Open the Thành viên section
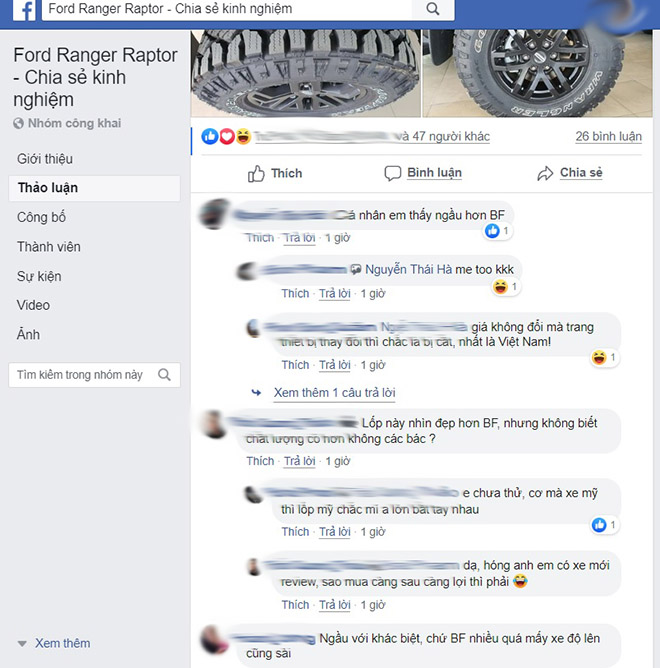The width and height of the screenshot is (660, 668). coord(49,247)
